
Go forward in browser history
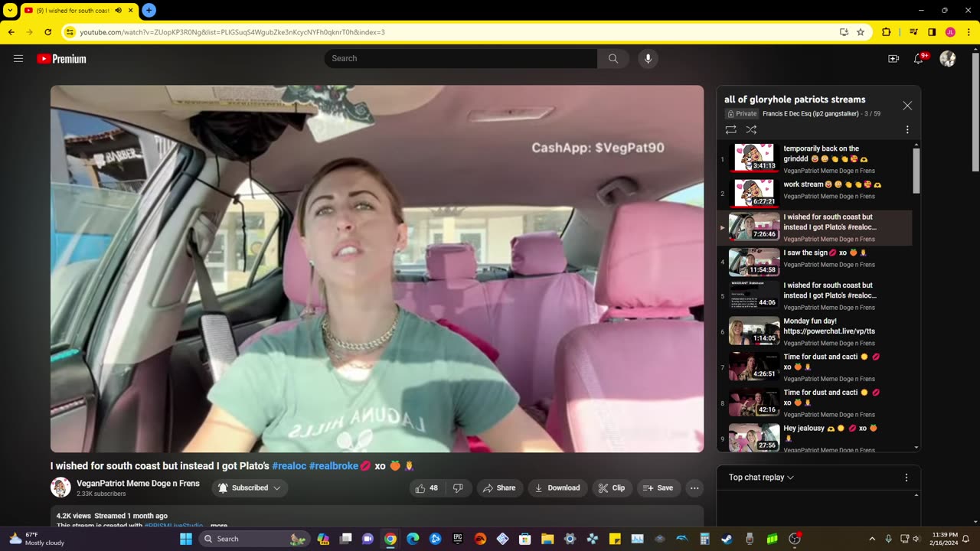pos(29,32)
